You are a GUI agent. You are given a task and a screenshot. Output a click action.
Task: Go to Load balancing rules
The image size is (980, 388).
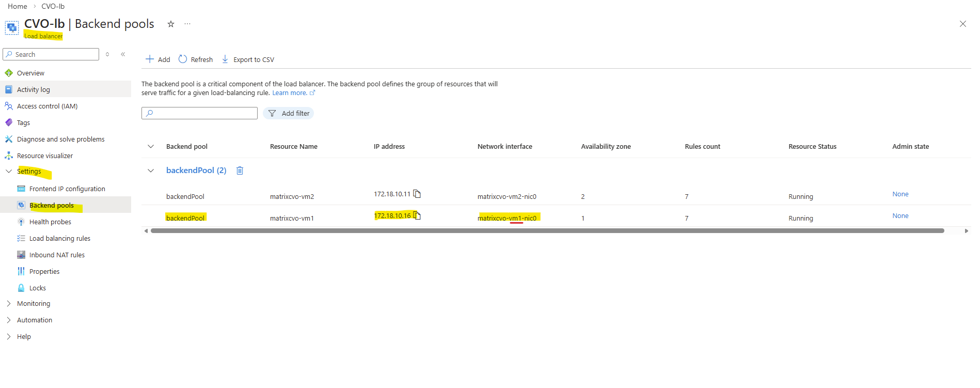pyautogui.click(x=59, y=239)
